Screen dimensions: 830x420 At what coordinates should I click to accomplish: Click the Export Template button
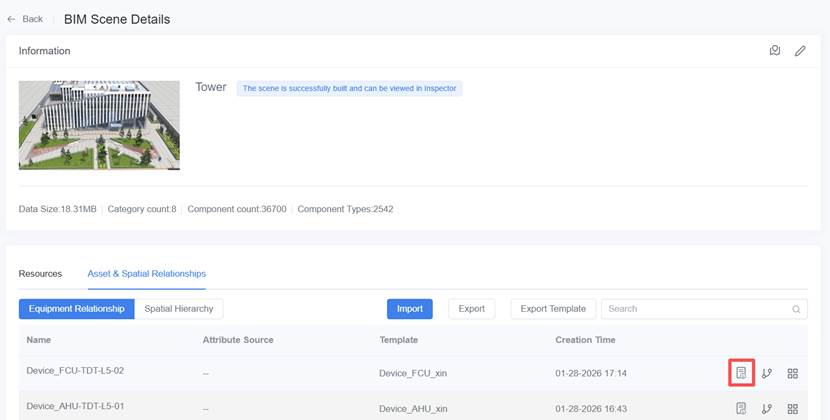[x=553, y=309]
